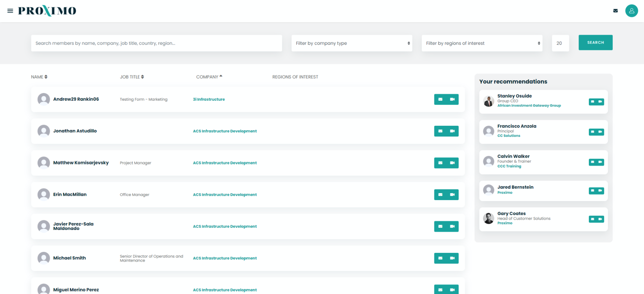Open Calvin Walker recommendation name

513,156
